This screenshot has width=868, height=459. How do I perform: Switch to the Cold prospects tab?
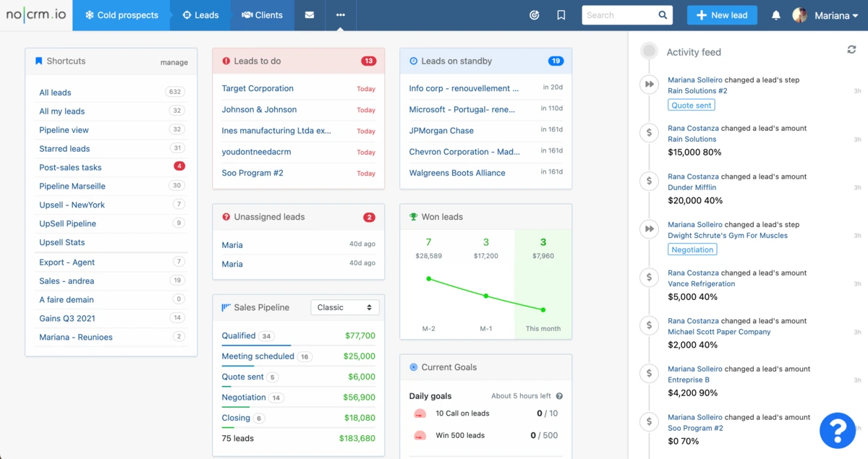click(x=122, y=15)
